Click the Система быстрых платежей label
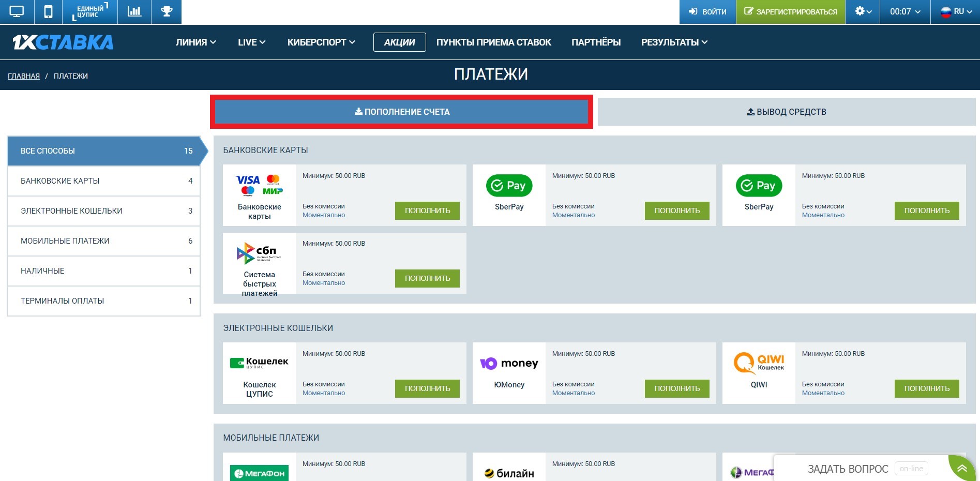Image resolution: width=980 pixels, height=481 pixels. [260, 284]
